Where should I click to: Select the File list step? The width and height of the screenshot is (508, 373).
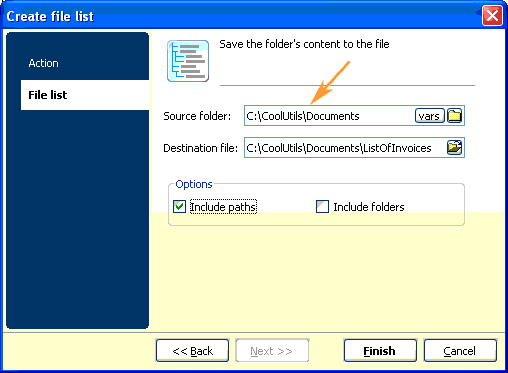coord(85,95)
